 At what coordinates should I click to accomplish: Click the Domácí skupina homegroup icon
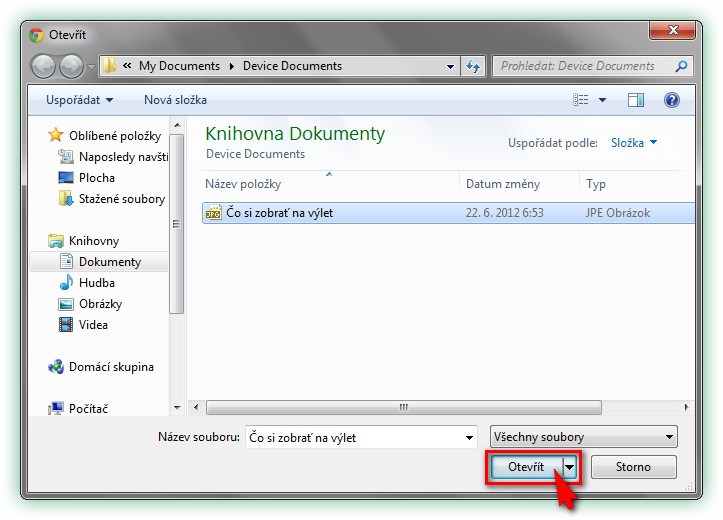click(x=56, y=367)
